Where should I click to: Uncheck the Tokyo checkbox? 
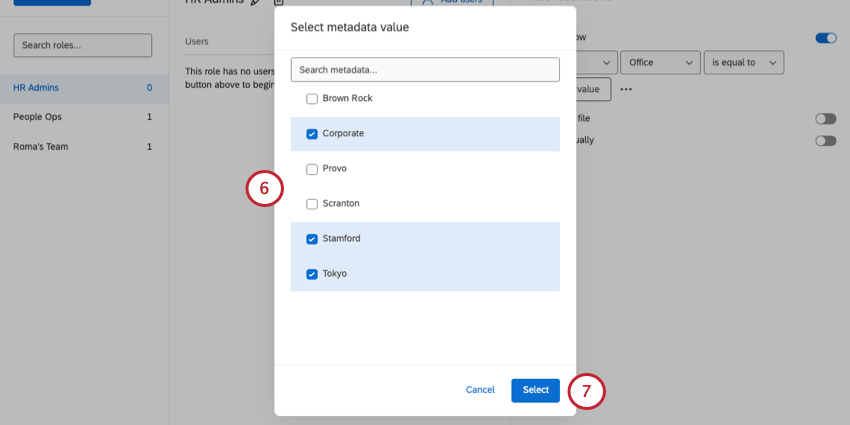pyautogui.click(x=312, y=274)
